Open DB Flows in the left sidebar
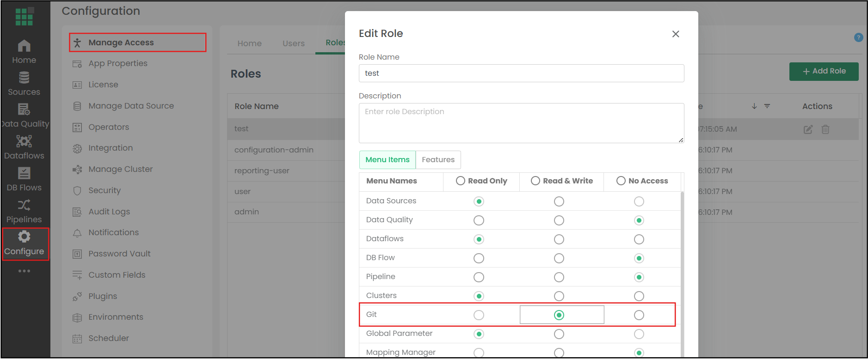Screen dimensions: 868x359 (24, 179)
